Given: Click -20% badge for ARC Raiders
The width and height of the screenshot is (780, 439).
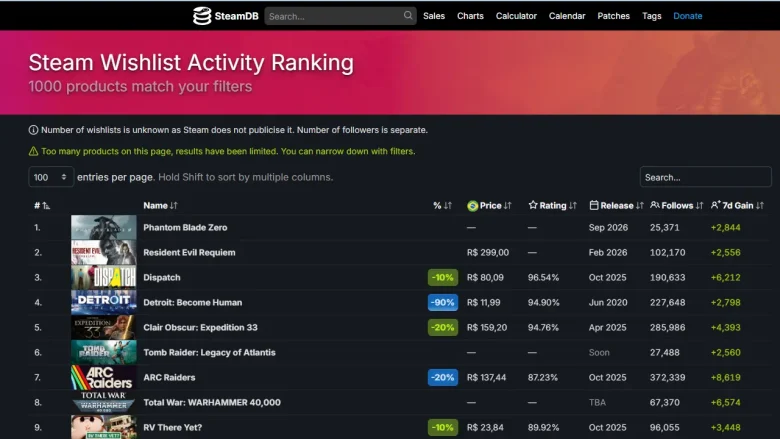Looking at the screenshot, I should coord(443,377).
